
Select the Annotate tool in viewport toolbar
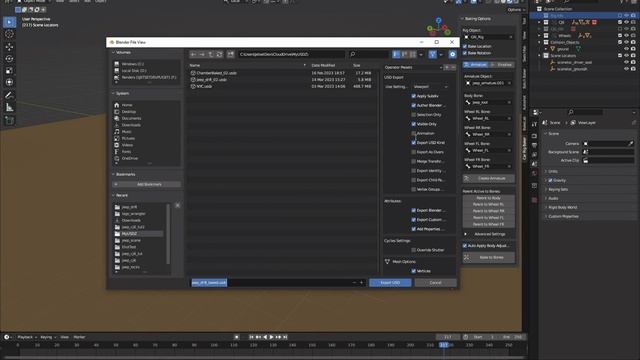[x=9, y=95]
